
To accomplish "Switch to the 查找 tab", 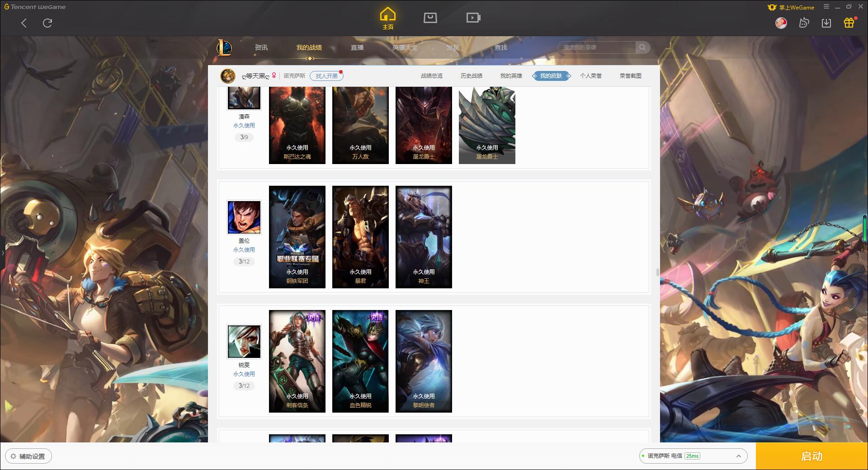I will [x=500, y=47].
